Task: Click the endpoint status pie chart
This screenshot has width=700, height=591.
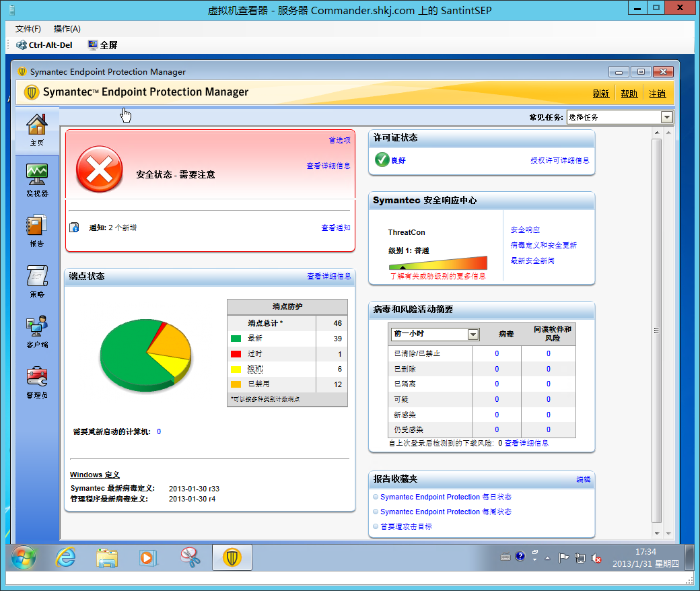Action: click(x=145, y=356)
